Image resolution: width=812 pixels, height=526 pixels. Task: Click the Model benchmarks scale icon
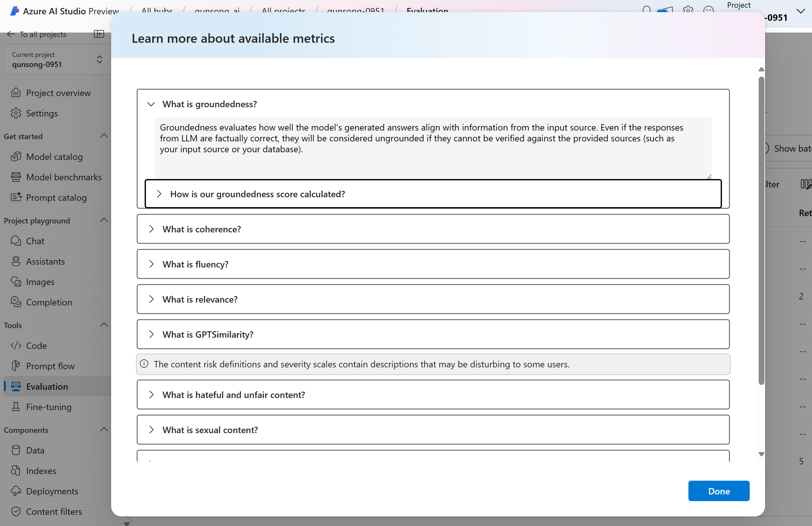tap(16, 177)
